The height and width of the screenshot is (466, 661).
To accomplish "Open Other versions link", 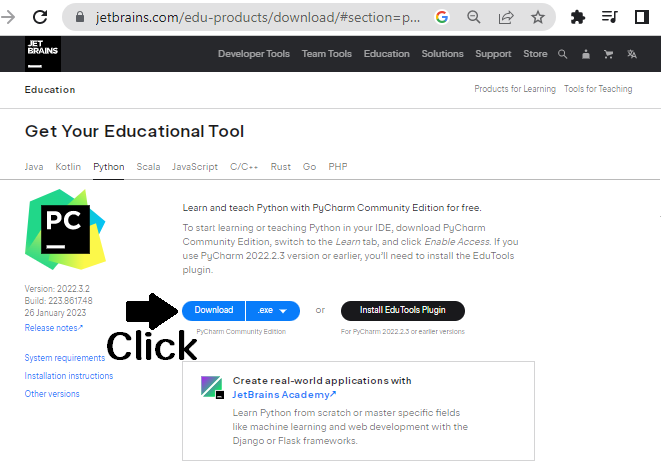I will coord(52,394).
